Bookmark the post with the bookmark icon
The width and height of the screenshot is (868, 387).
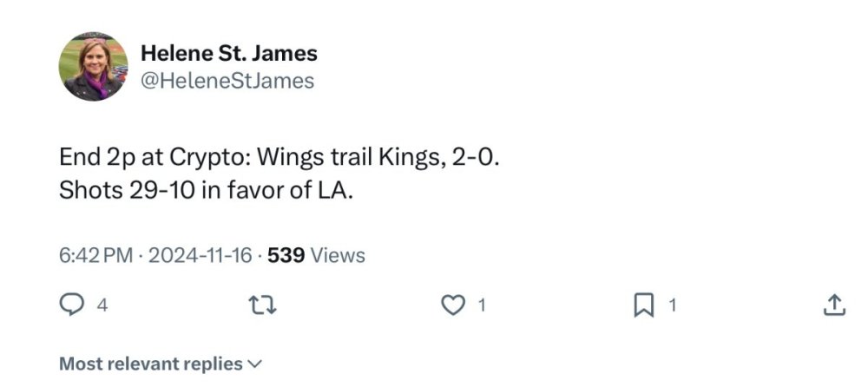click(x=643, y=305)
